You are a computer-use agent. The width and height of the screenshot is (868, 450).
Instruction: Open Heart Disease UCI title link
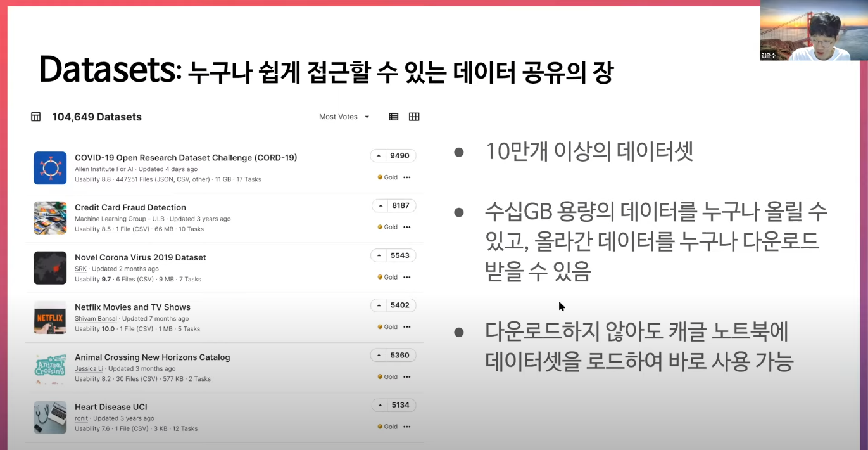click(111, 407)
